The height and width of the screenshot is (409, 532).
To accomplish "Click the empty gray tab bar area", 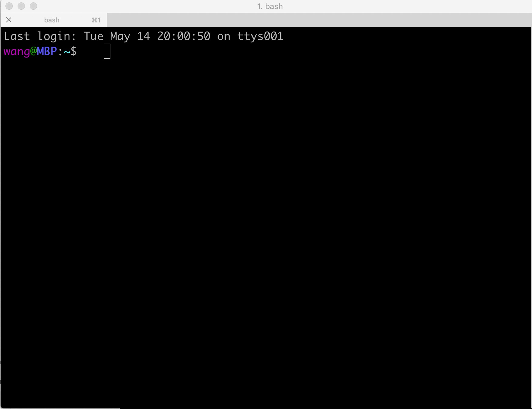I will pyautogui.click(x=319, y=20).
